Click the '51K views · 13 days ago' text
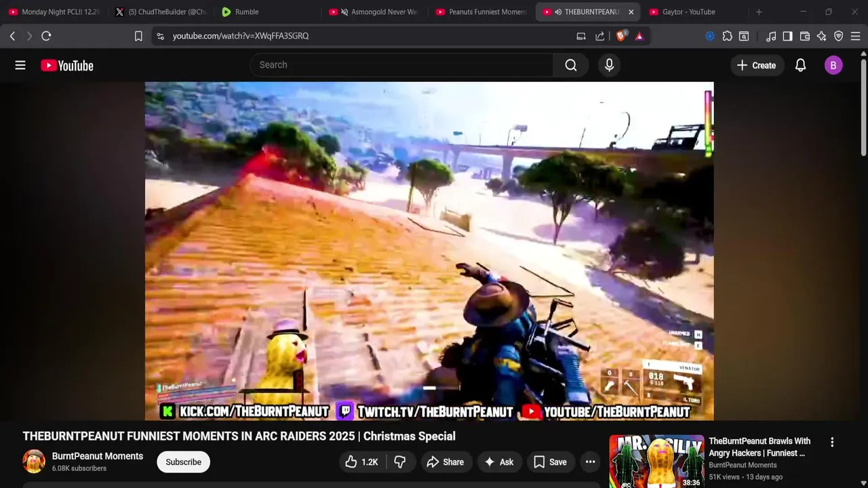This screenshot has width=868, height=488. click(x=745, y=477)
